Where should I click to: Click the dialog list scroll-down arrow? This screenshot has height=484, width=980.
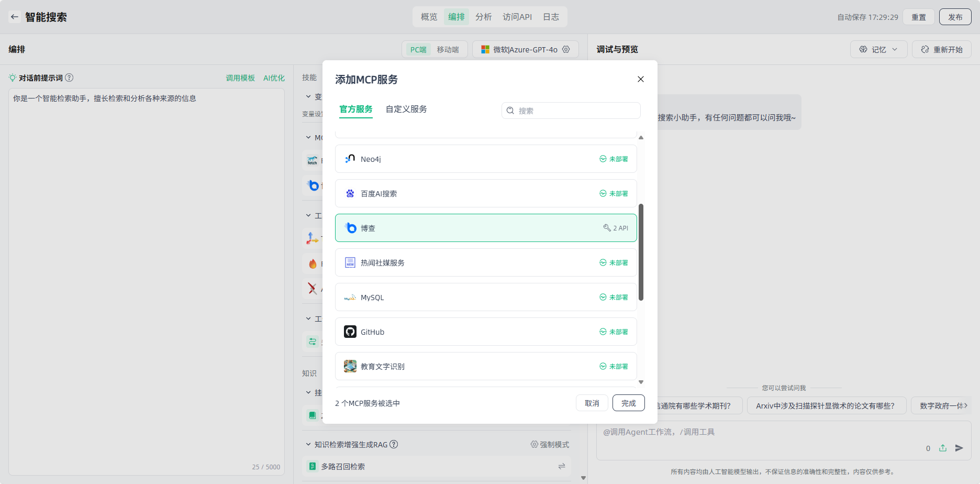[641, 382]
